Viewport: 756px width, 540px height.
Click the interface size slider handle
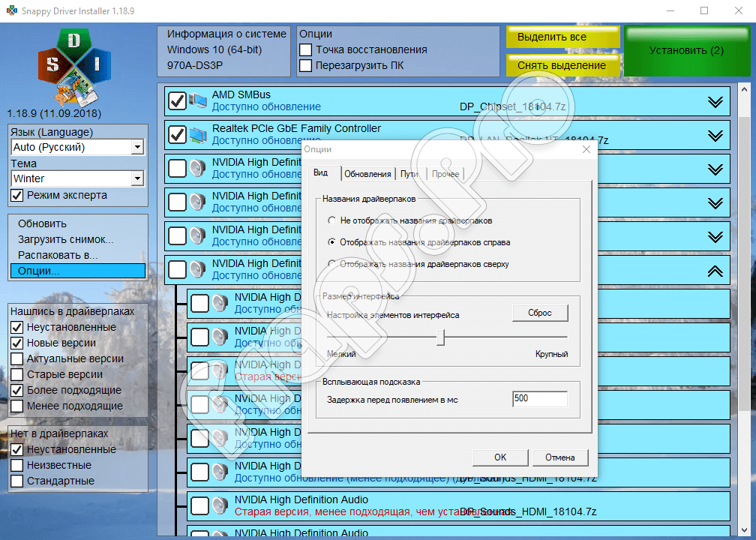441,337
